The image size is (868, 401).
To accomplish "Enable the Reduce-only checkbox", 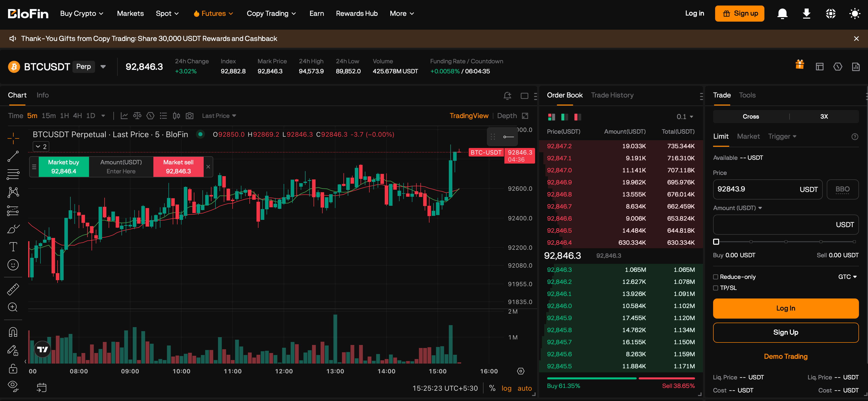I will click(716, 276).
